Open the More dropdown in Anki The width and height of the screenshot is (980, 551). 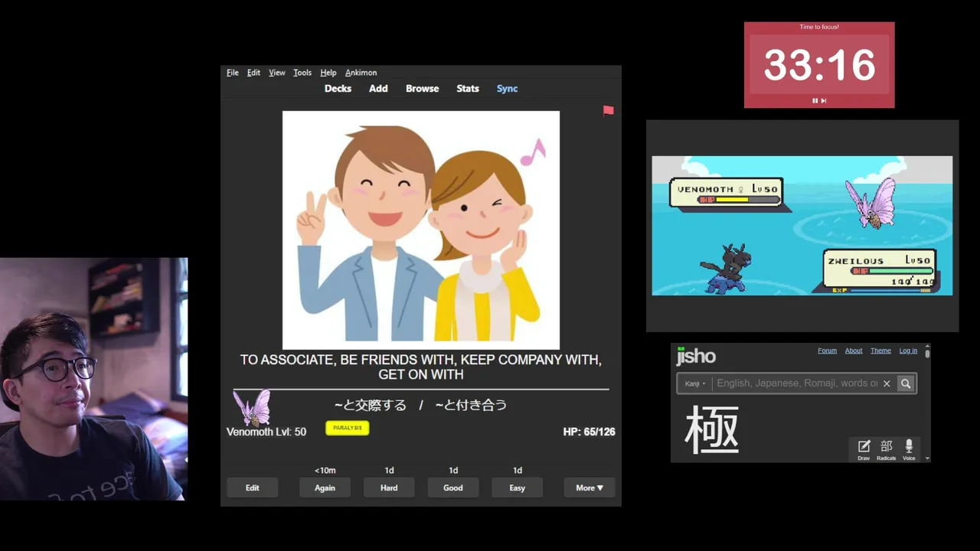(590, 487)
